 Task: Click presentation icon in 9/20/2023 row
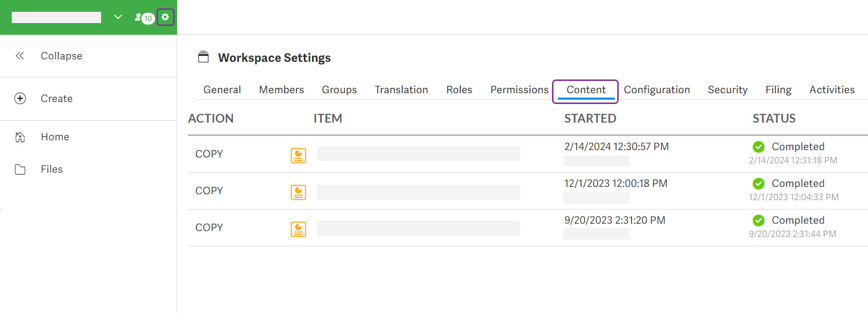298,229
